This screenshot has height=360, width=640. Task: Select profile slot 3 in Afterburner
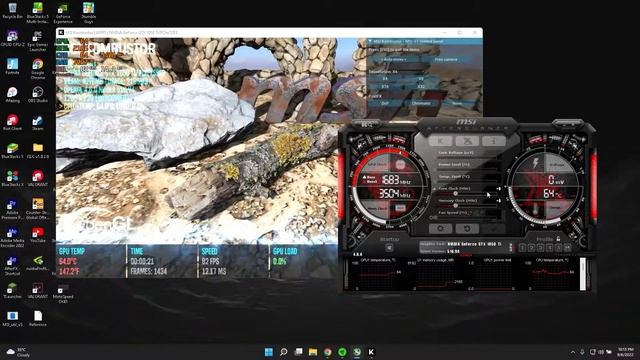pos(540,248)
